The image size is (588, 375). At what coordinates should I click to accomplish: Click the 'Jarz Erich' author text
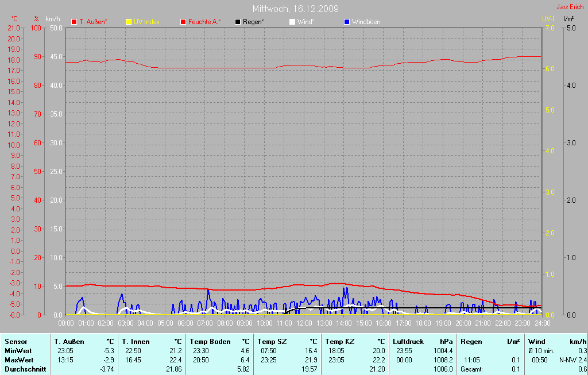pos(570,7)
